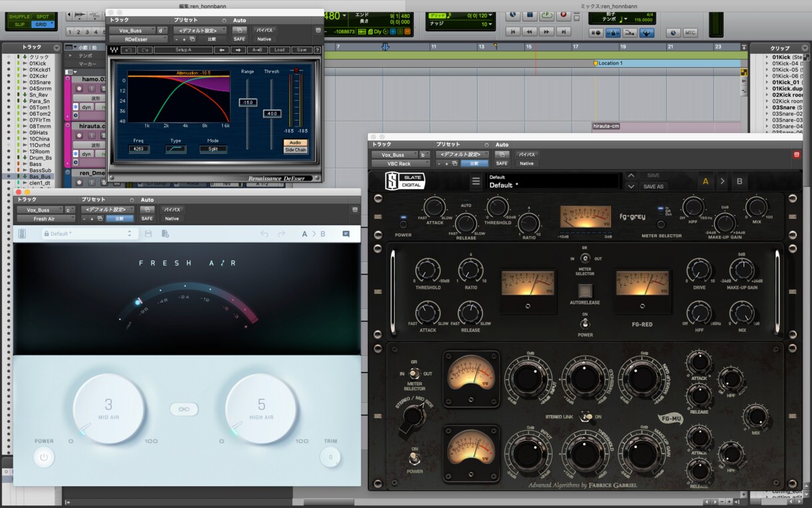Click the Fresh Air save preset icon
The image size is (812, 508).
[x=148, y=234]
